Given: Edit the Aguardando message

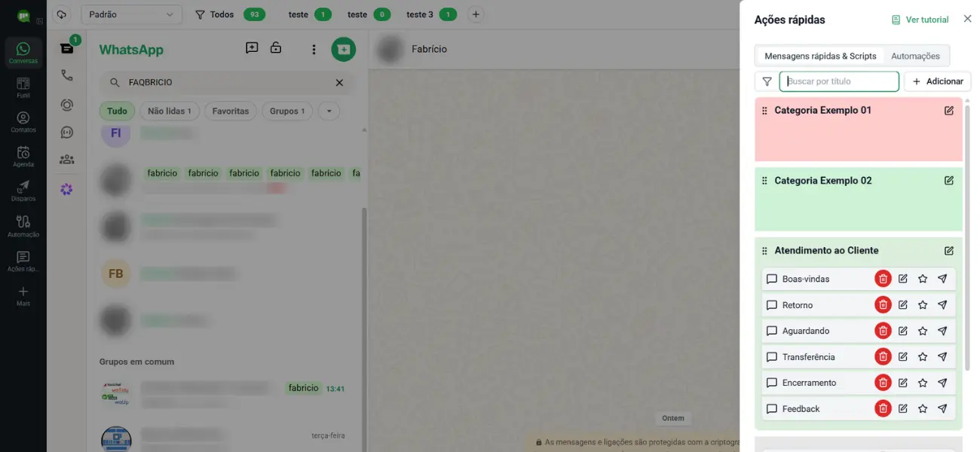Looking at the screenshot, I should tap(903, 331).
